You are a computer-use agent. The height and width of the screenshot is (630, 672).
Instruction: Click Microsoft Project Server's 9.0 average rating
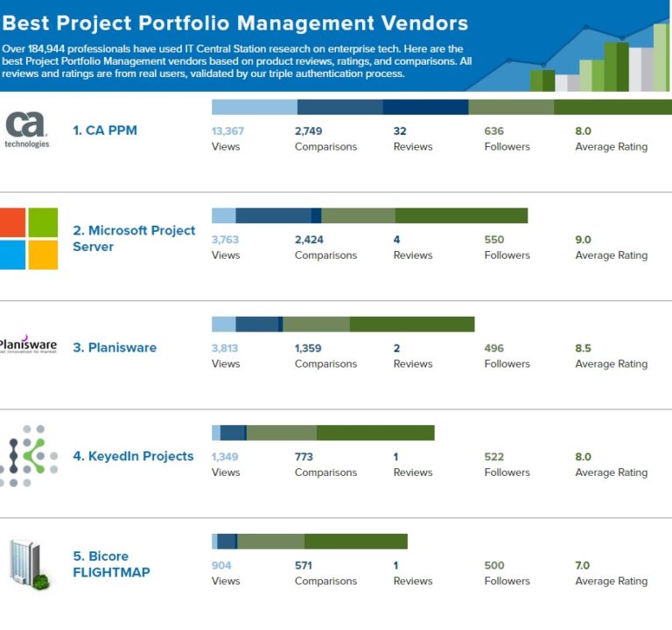[x=583, y=239]
